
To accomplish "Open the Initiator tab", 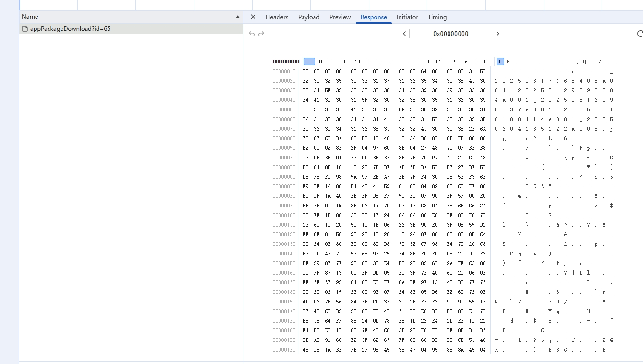I will [x=407, y=17].
